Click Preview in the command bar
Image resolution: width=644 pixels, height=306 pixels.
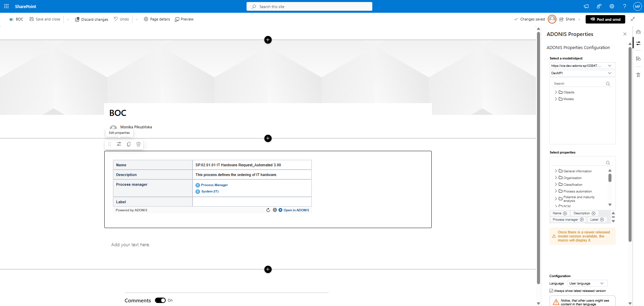tap(184, 19)
